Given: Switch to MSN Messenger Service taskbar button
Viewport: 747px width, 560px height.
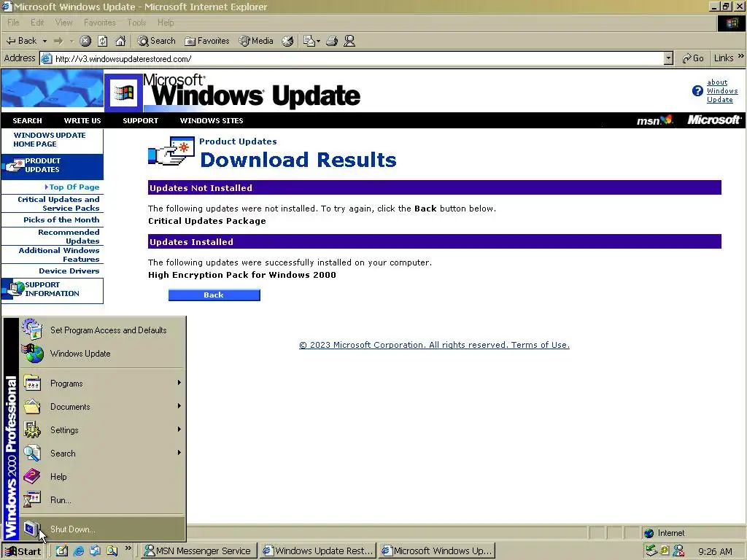Looking at the screenshot, I should (199, 551).
